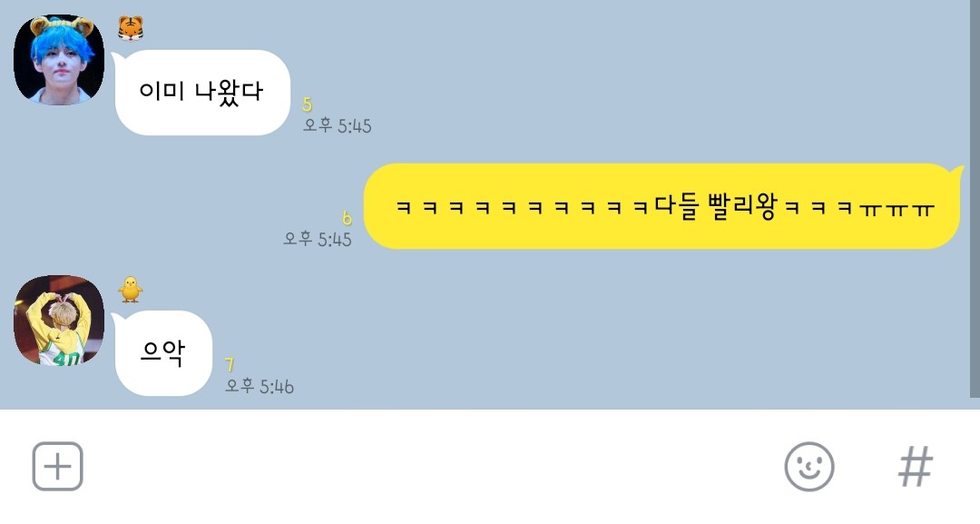Viewport: 980px width, 524px height.
Task: Click the unread count 7 indicator
Action: coord(230,364)
